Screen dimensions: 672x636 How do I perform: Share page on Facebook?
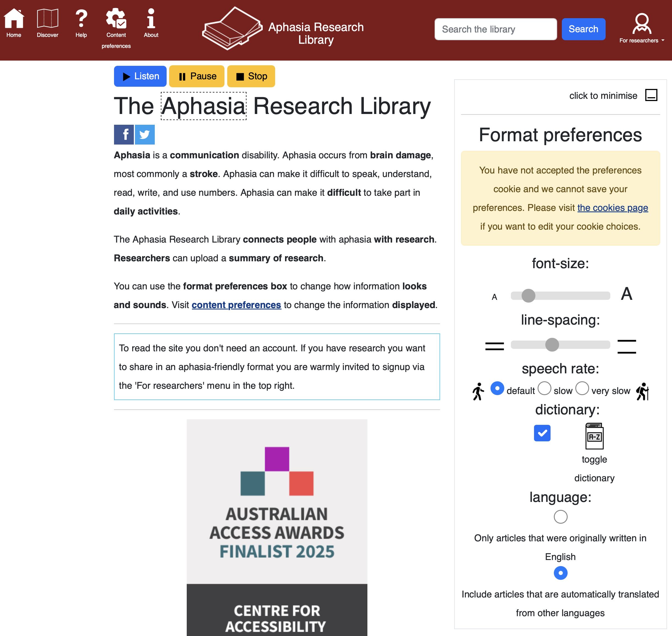click(x=124, y=135)
